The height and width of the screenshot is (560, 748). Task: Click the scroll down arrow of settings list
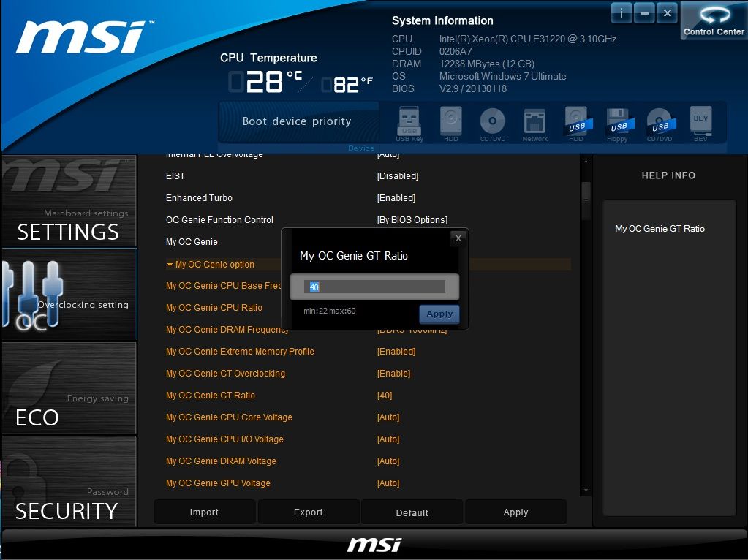click(586, 491)
